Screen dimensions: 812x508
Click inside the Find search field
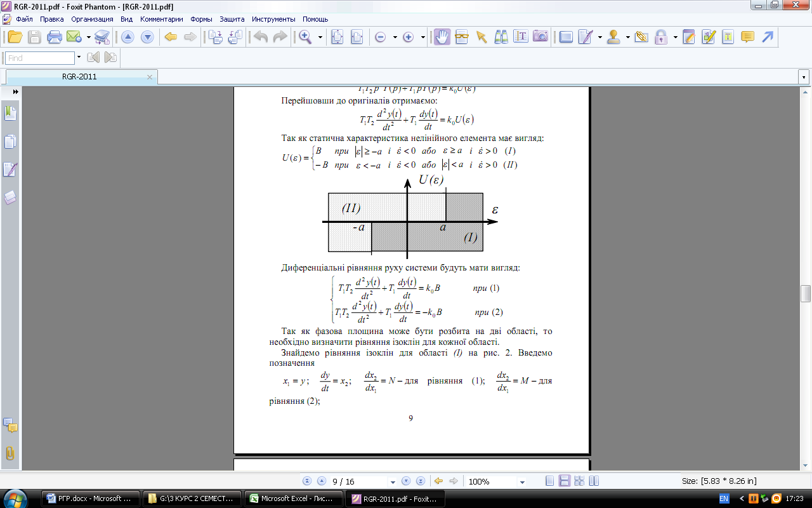point(40,58)
